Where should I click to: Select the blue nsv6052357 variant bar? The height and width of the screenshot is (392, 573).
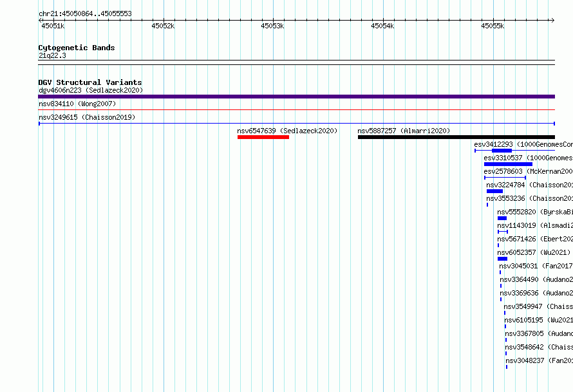pyautogui.click(x=502, y=259)
